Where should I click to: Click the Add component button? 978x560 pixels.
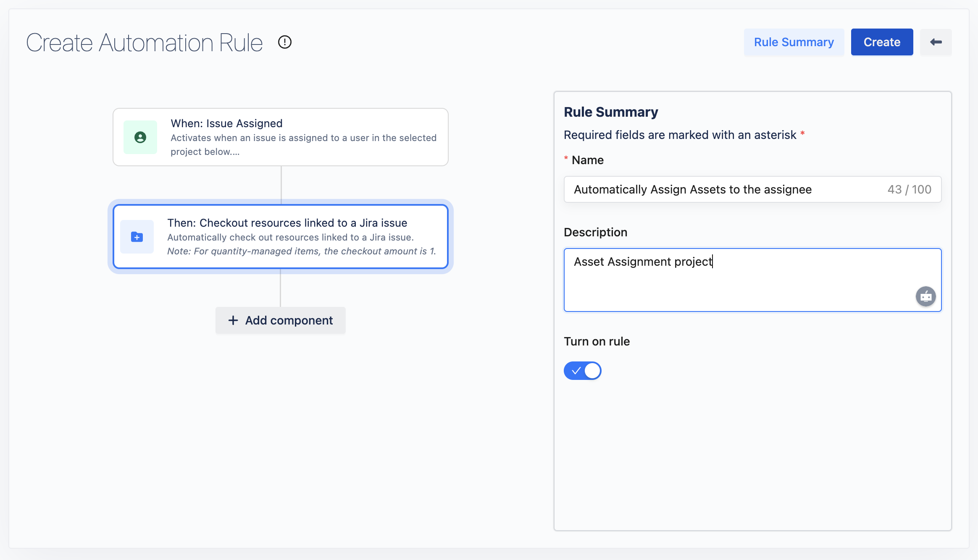pos(281,320)
